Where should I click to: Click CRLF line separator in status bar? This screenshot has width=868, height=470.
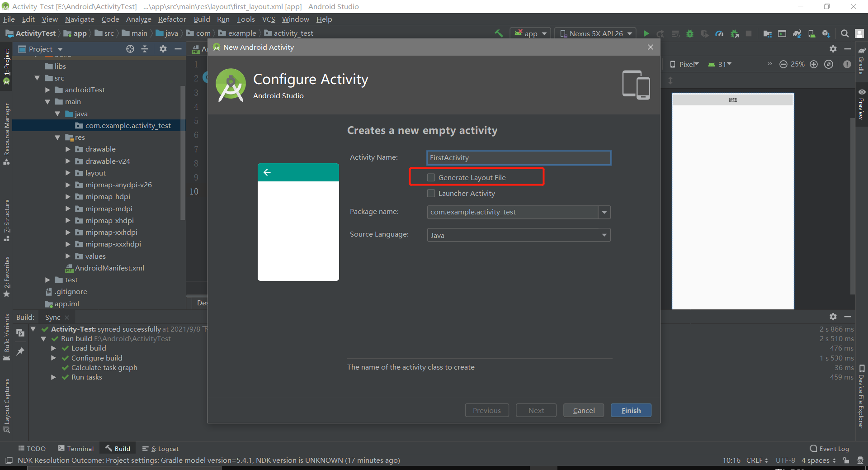(x=757, y=460)
